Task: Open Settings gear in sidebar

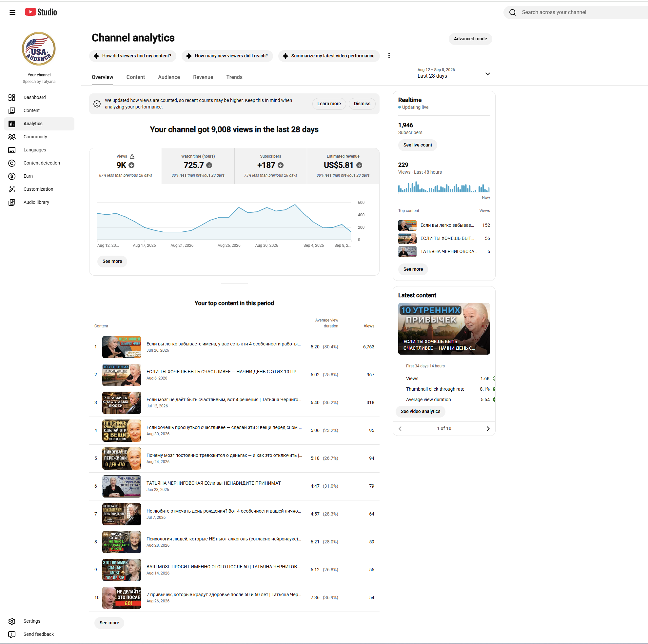Action: click(x=12, y=621)
